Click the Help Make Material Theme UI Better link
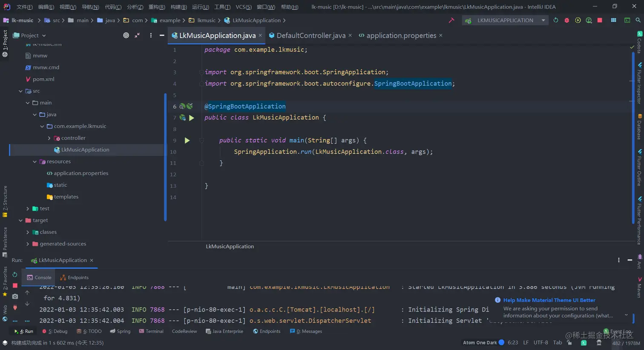 pyautogui.click(x=549, y=300)
